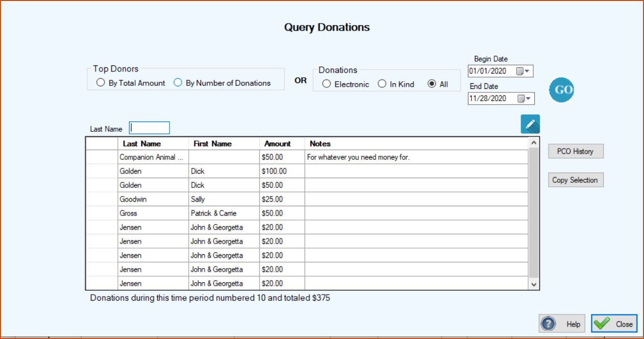The width and height of the screenshot is (644, 339).
Task: Click the Last Name column header
Action: [x=153, y=143]
